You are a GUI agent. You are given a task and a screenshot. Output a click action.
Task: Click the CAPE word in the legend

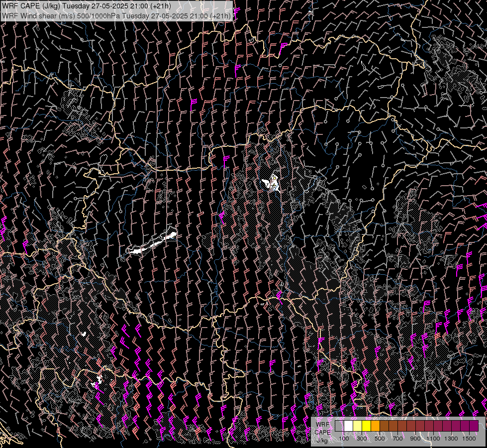tap(323, 433)
